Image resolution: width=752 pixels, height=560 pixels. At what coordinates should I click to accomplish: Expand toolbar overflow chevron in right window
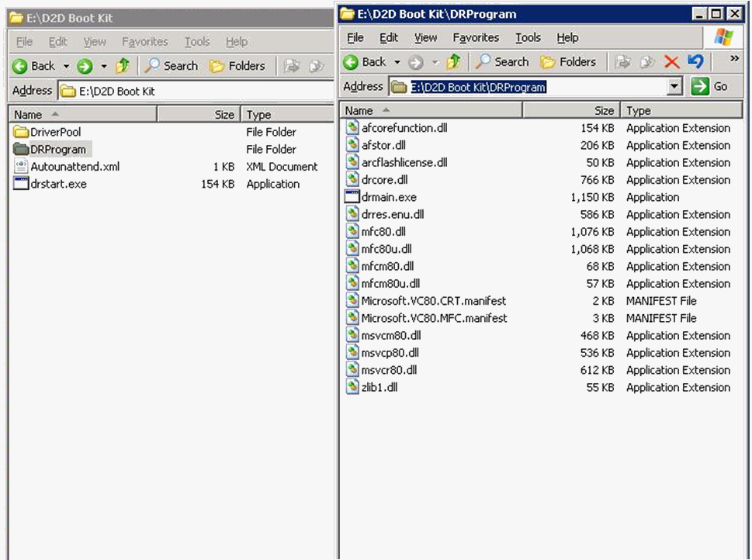tap(735, 59)
